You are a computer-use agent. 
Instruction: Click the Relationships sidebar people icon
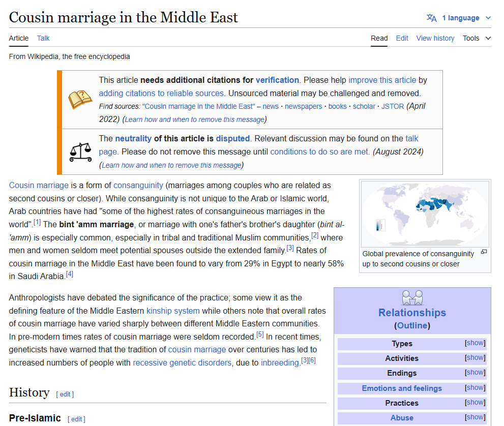(412, 298)
